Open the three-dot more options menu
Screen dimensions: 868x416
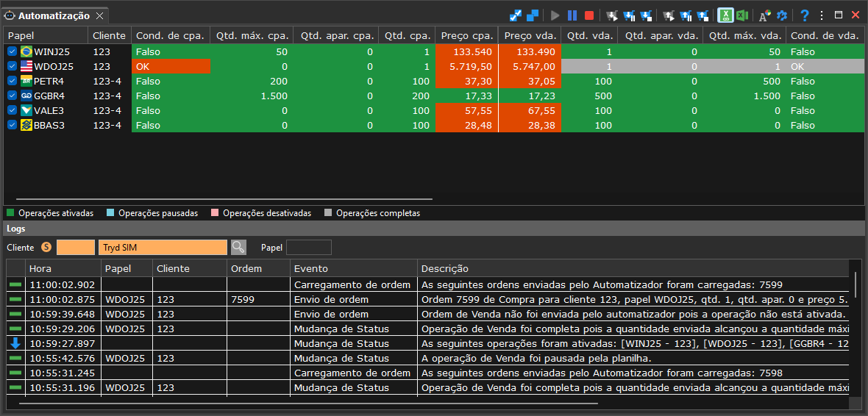click(x=822, y=15)
